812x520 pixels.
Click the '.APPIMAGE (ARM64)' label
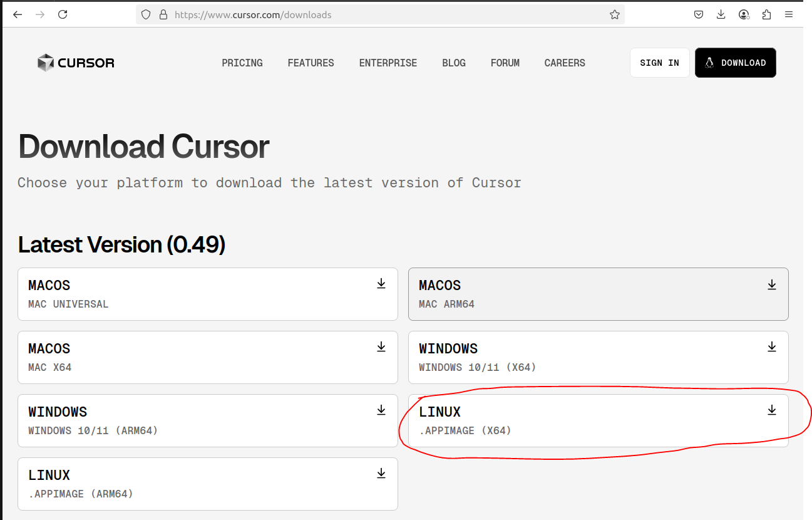click(81, 494)
